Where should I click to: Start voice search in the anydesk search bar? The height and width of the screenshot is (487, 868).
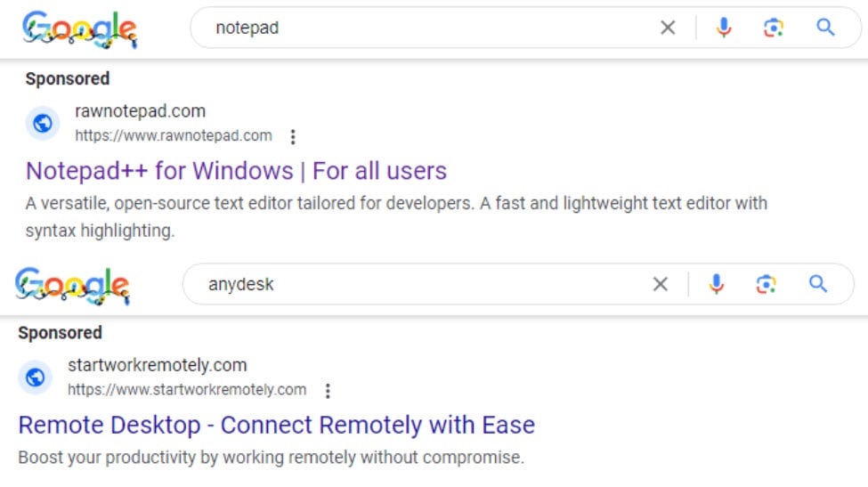pos(717,285)
